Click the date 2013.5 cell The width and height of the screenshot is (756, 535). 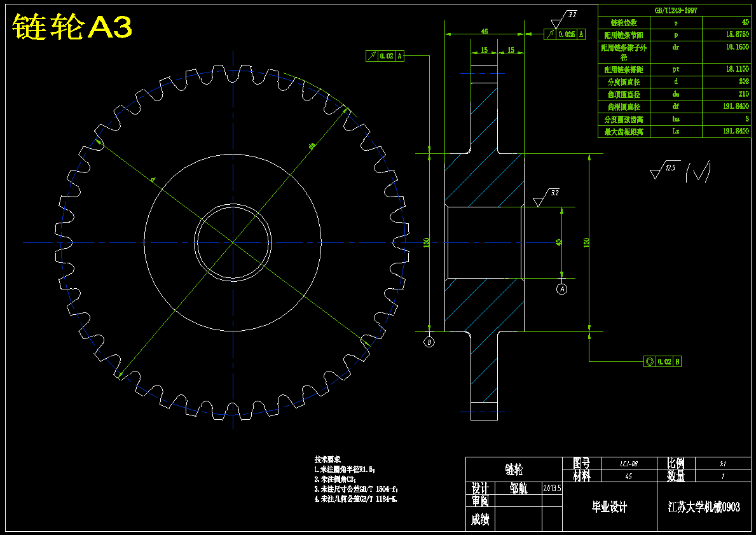pyautogui.click(x=553, y=488)
